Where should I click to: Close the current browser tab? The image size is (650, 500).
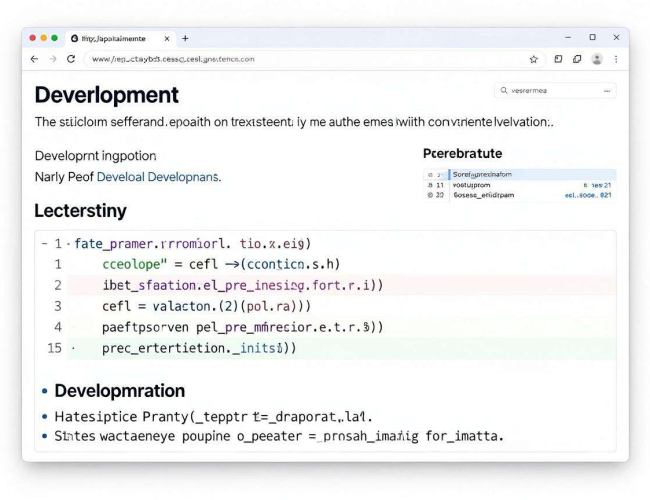(x=167, y=39)
